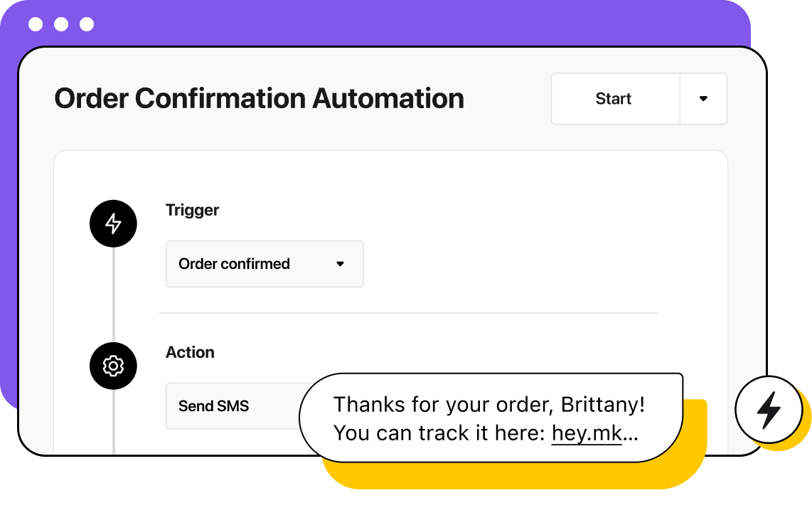Click the 'Order Confirmation Automation' heading

click(x=259, y=98)
